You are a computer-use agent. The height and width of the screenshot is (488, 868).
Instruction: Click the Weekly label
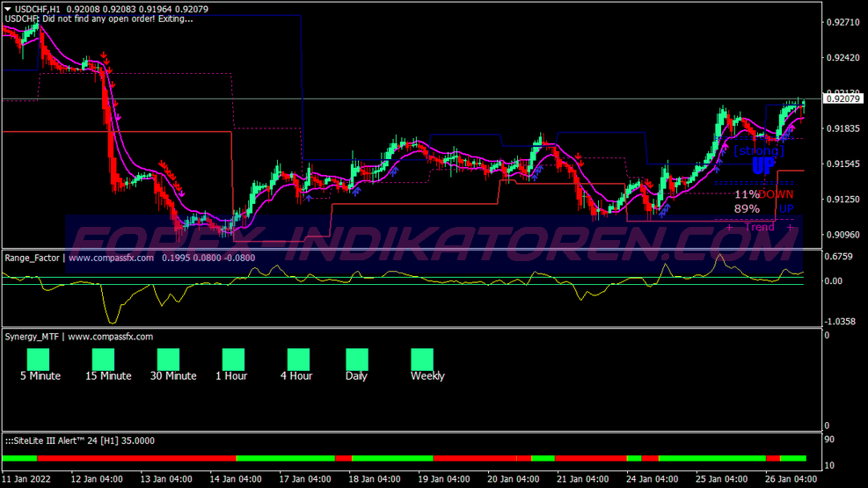[x=427, y=375]
